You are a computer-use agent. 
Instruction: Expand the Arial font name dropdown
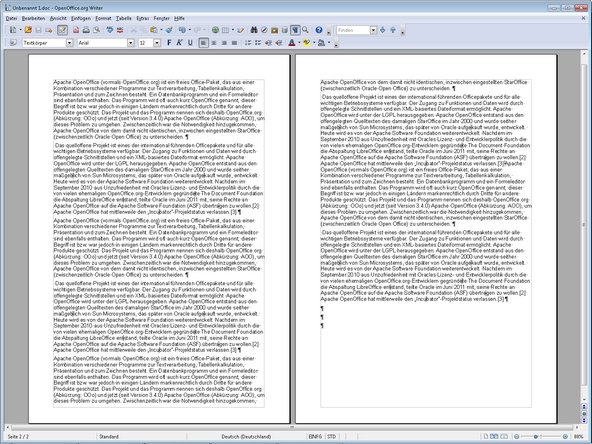[131, 43]
